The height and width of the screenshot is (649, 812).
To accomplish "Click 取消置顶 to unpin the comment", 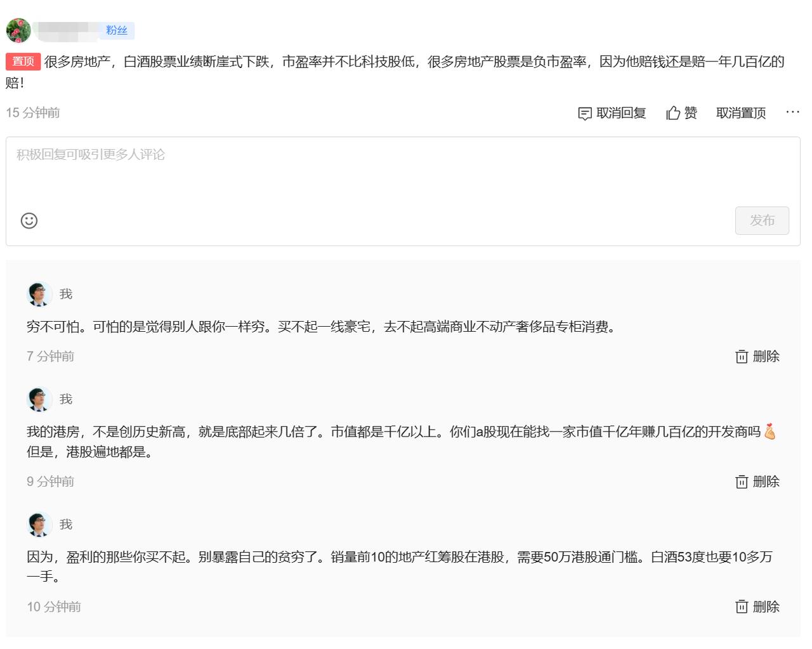I will (x=741, y=113).
